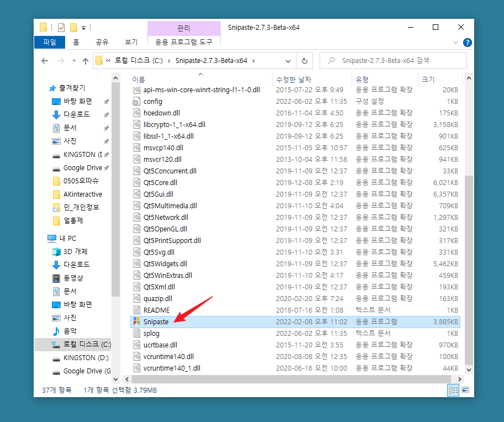
Task: Click navigation pane scroll down arrow
Action: click(116, 379)
